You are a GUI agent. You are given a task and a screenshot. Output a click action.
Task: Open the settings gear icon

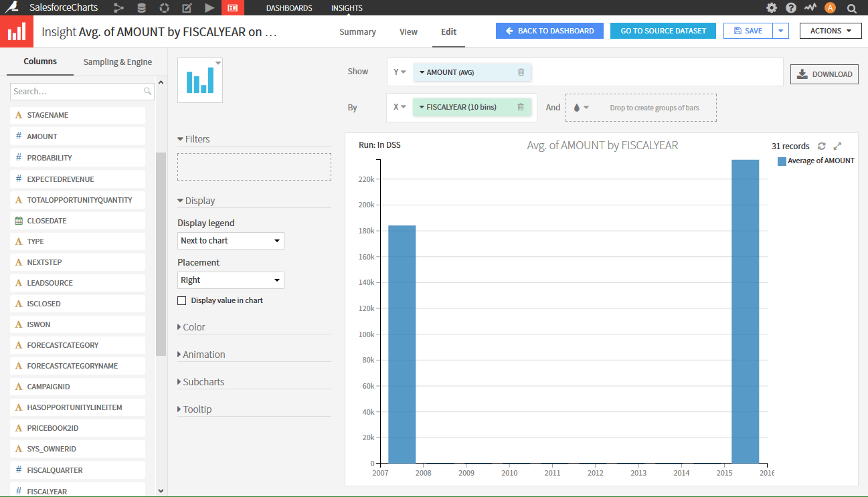(772, 7)
